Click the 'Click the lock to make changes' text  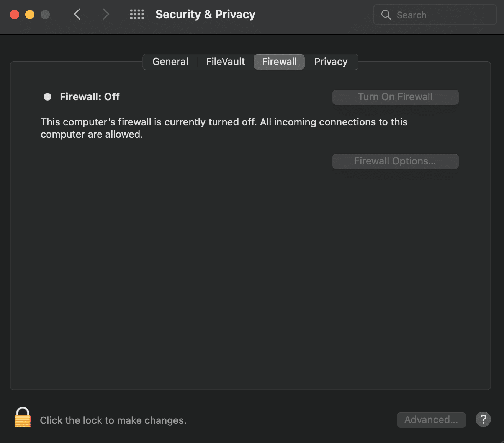tap(113, 420)
